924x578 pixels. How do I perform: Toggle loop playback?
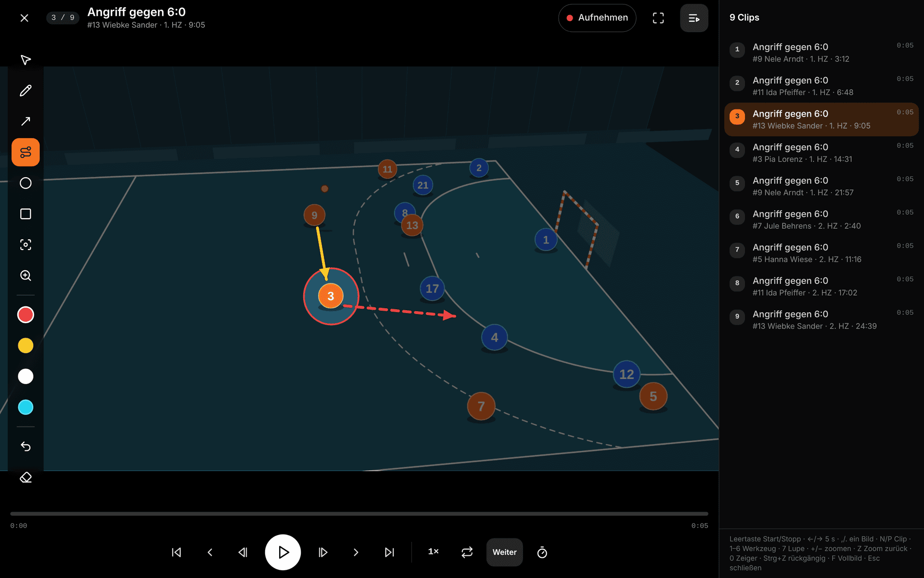467,552
